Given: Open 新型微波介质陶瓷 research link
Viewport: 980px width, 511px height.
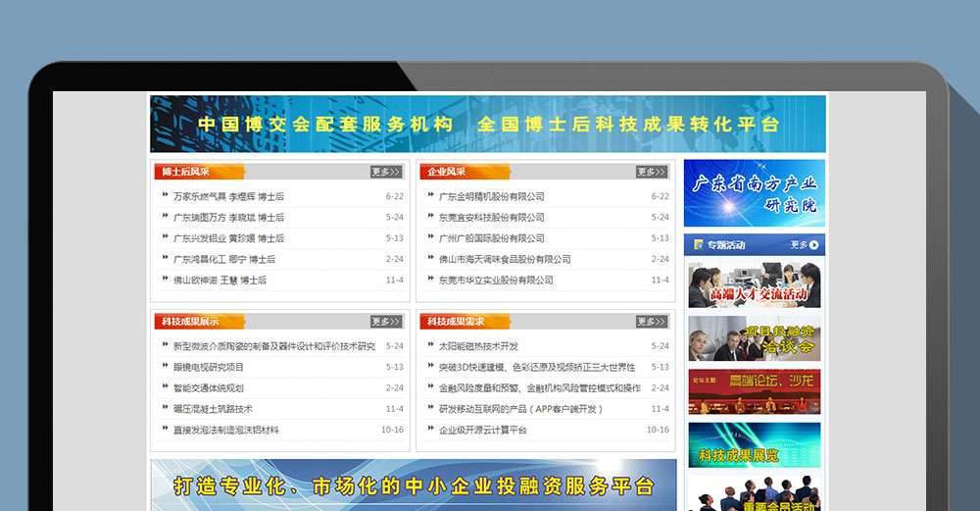Looking at the screenshot, I should [x=274, y=346].
